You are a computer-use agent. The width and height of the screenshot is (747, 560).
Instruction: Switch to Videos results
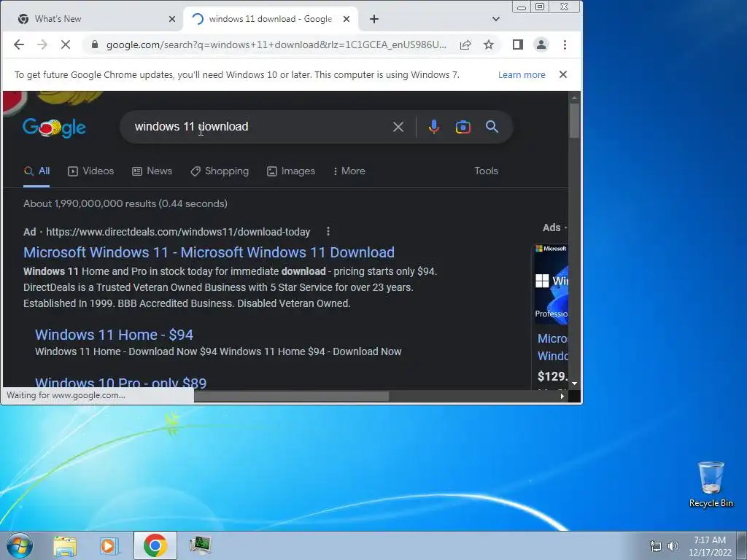pos(91,171)
